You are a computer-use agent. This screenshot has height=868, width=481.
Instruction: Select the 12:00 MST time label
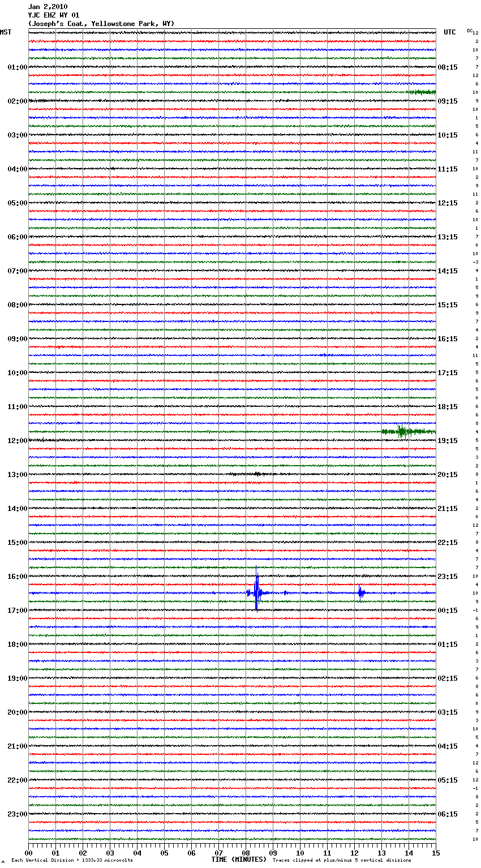coord(18,441)
